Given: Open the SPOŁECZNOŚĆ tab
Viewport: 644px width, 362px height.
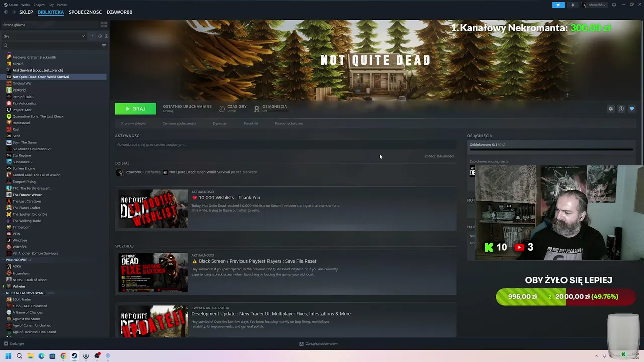Looking at the screenshot, I should pos(85,12).
